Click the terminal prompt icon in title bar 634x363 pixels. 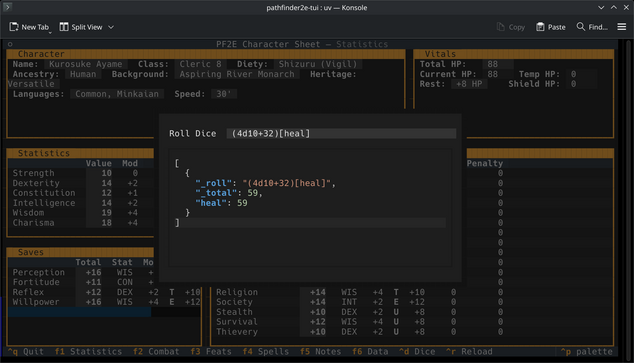coord(7,7)
